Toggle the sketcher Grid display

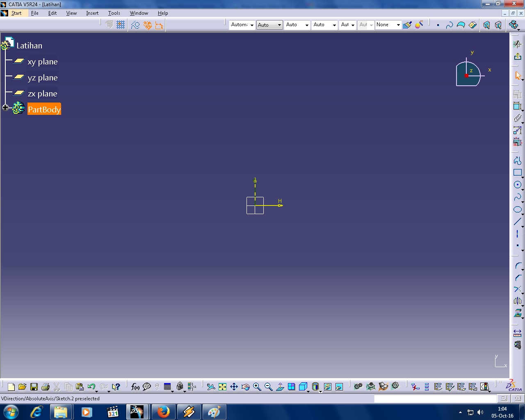click(x=109, y=25)
